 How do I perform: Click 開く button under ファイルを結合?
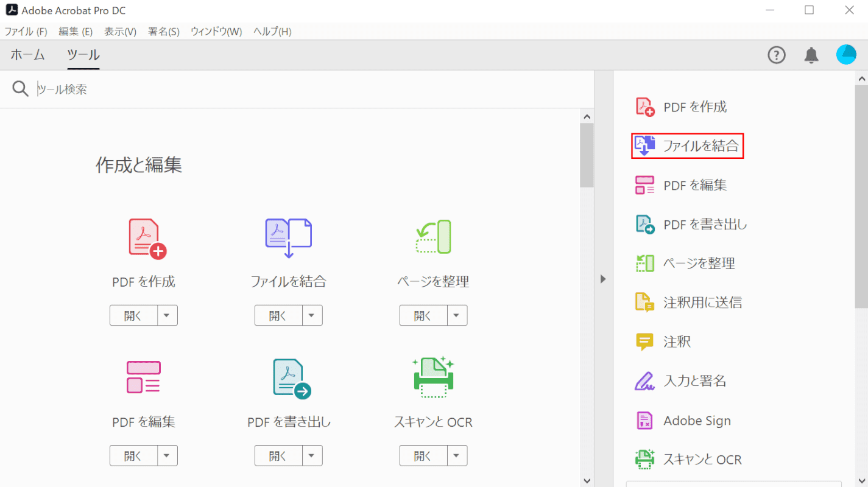[x=278, y=315]
